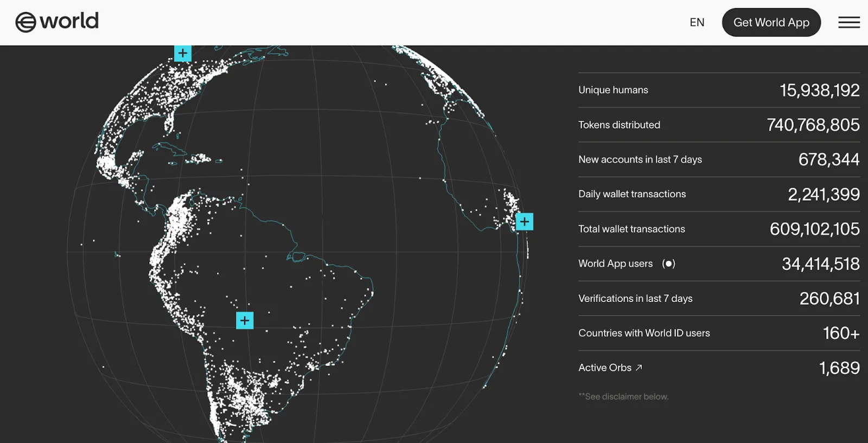Select the Tokens distributed row
The height and width of the screenshot is (443, 868).
click(719, 125)
